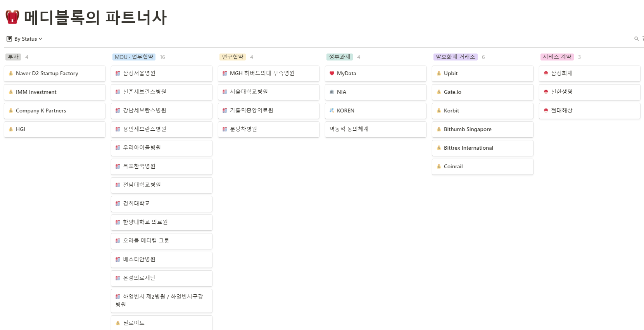Click the page title 메디블록의 파트너사
Screen dimensions: 644x330
point(95,17)
